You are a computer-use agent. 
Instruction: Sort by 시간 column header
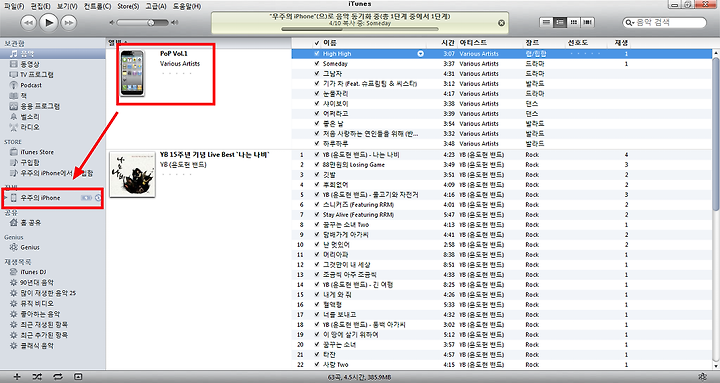coord(443,43)
